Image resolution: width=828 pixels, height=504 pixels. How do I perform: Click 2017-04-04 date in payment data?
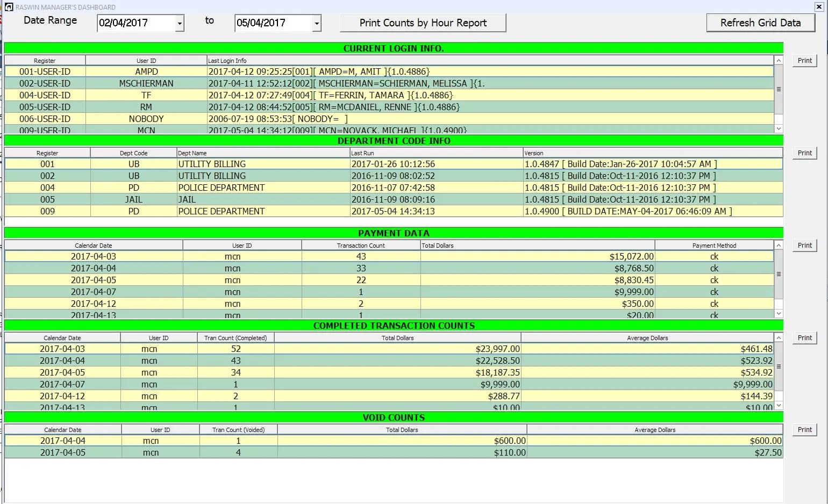tap(94, 268)
